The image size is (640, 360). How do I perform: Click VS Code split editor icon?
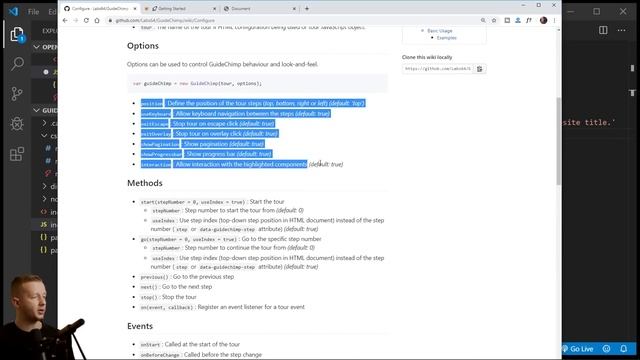click(603, 30)
